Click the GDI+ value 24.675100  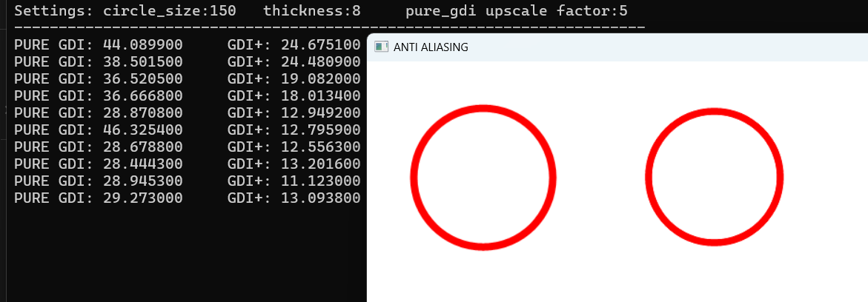point(320,45)
